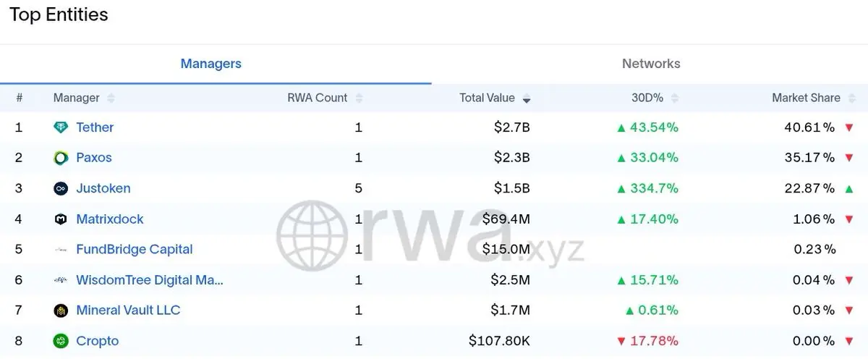Viewport: 868px width, 359px height.
Task: Sort by 30D% column arrows
Action: (x=676, y=98)
